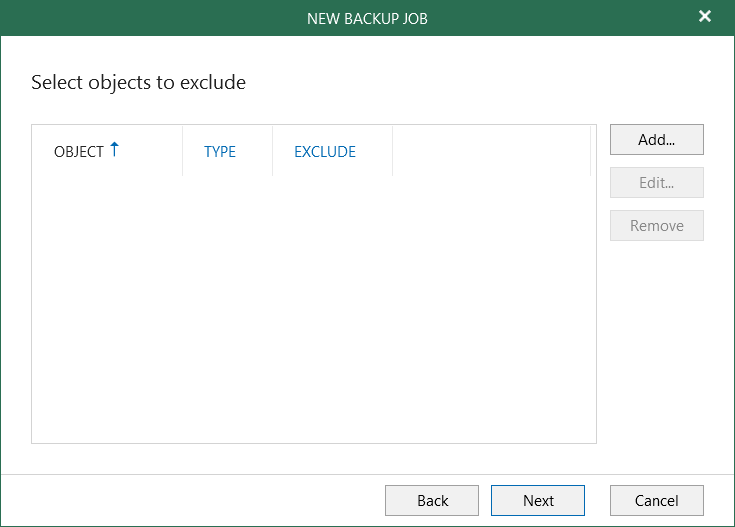Click the greyed-out Edit... button
This screenshot has width=735, height=527.
656,183
